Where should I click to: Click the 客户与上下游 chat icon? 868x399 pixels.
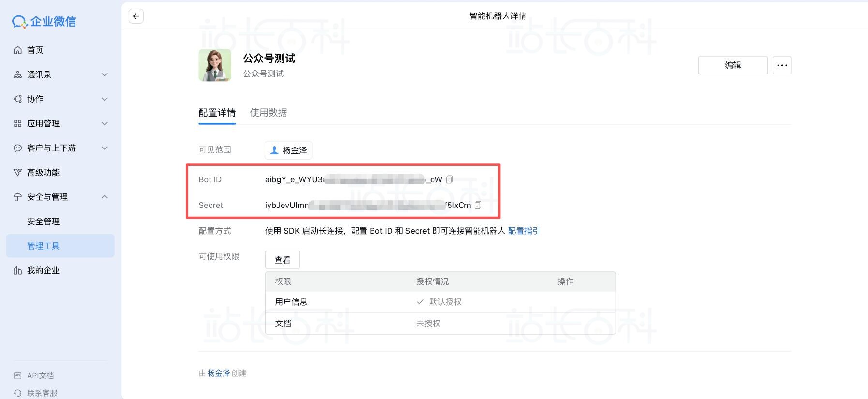18,148
